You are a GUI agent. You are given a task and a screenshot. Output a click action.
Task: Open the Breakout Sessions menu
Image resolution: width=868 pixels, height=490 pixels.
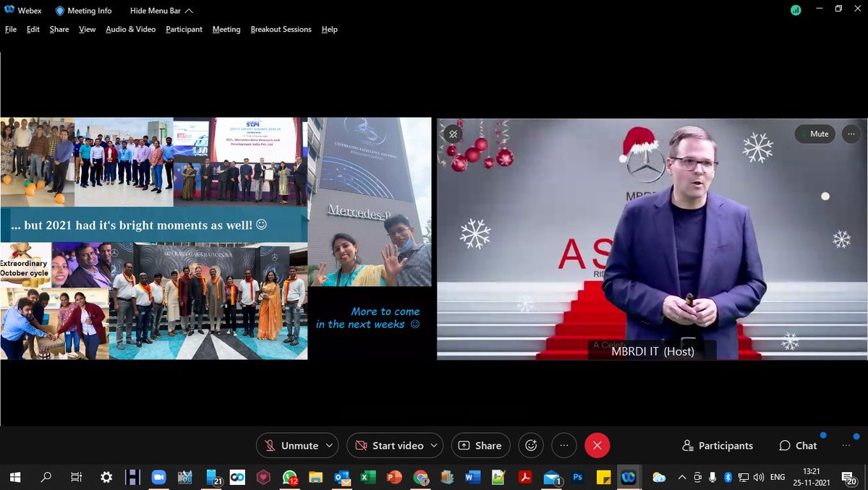point(281,29)
